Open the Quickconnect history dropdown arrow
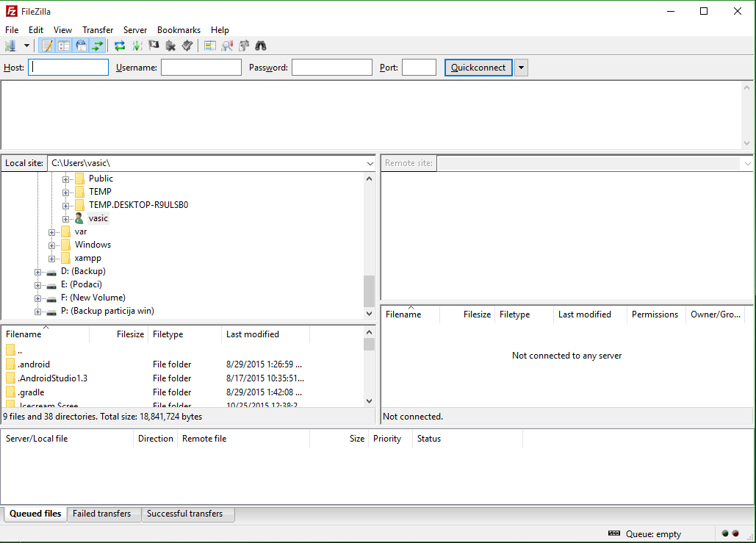Screen dimensions: 756x543 521,68
